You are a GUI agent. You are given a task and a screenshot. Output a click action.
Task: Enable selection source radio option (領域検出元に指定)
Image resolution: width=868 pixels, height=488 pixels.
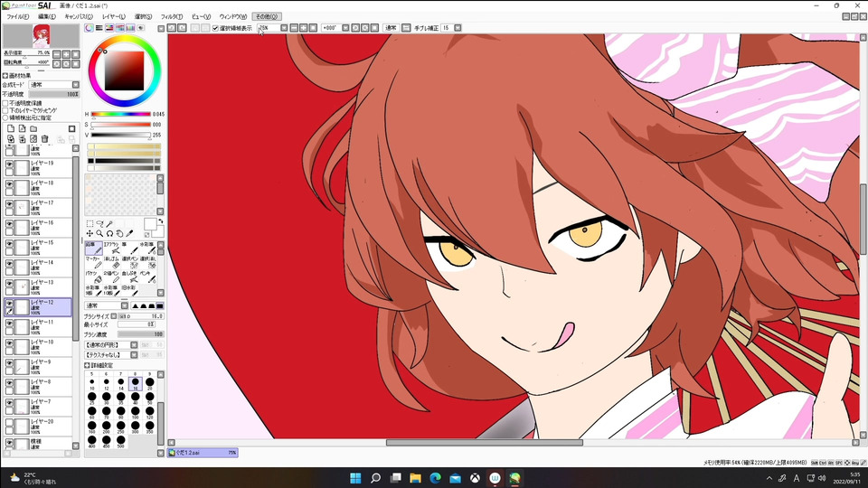pos(5,117)
